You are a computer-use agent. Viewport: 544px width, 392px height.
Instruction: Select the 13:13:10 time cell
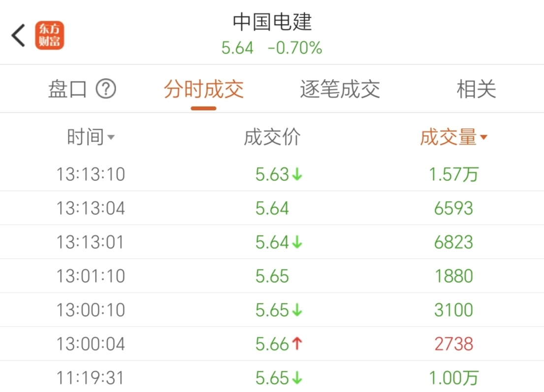coord(91,174)
